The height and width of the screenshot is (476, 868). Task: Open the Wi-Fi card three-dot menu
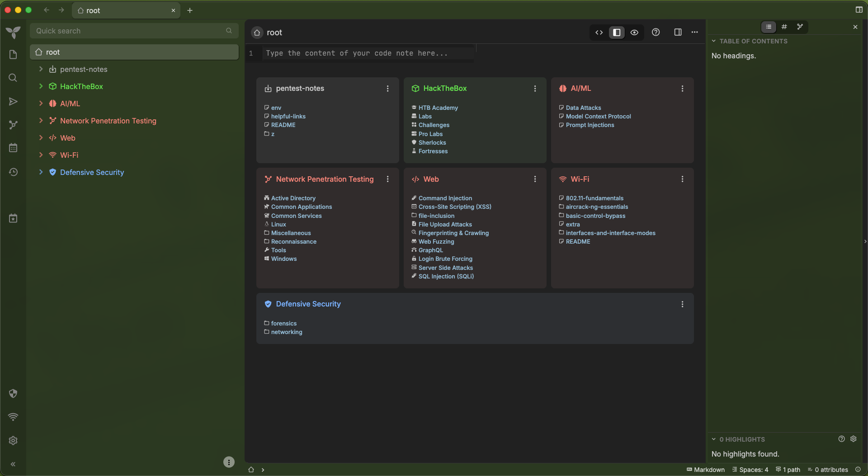tap(682, 179)
